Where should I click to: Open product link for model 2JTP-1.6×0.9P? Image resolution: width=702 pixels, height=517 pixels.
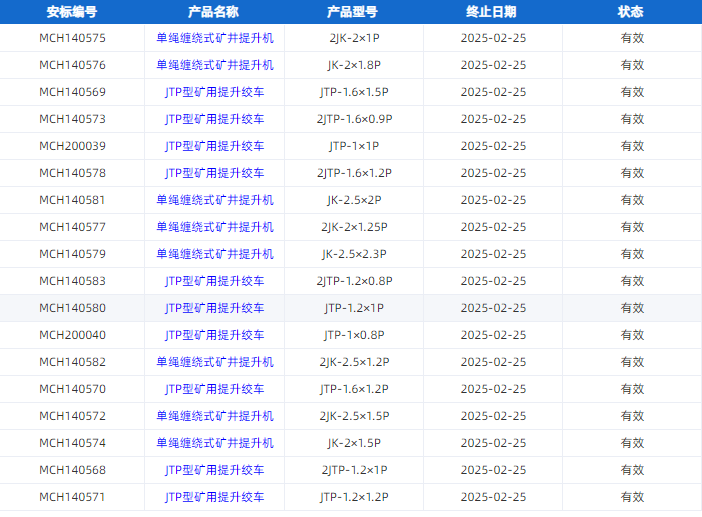click(214, 119)
